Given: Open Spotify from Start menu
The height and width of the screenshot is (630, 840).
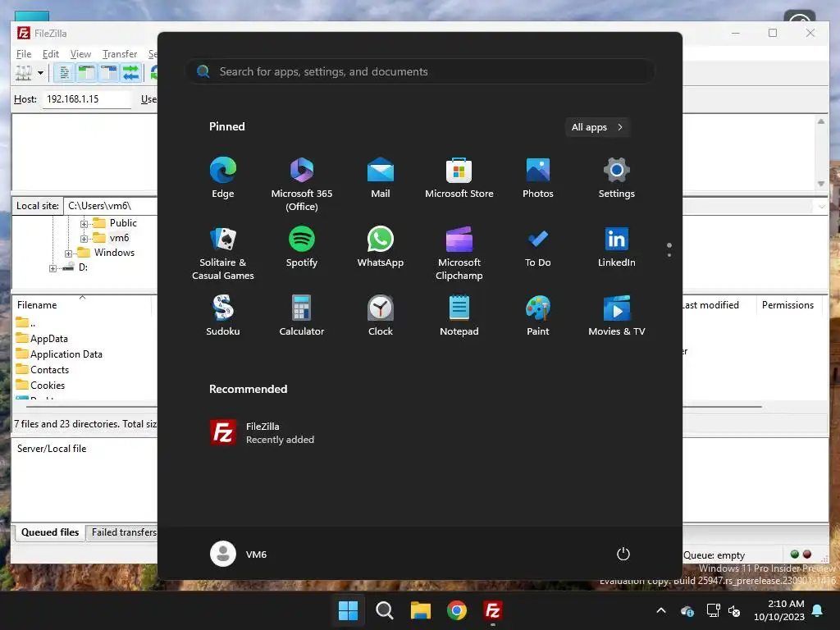Looking at the screenshot, I should (x=302, y=247).
